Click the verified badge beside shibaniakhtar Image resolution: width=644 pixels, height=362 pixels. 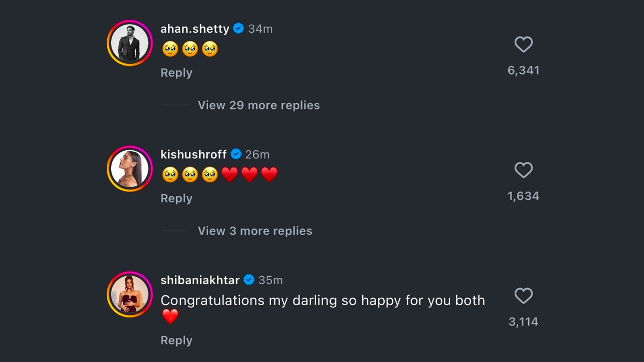[x=249, y=280]
